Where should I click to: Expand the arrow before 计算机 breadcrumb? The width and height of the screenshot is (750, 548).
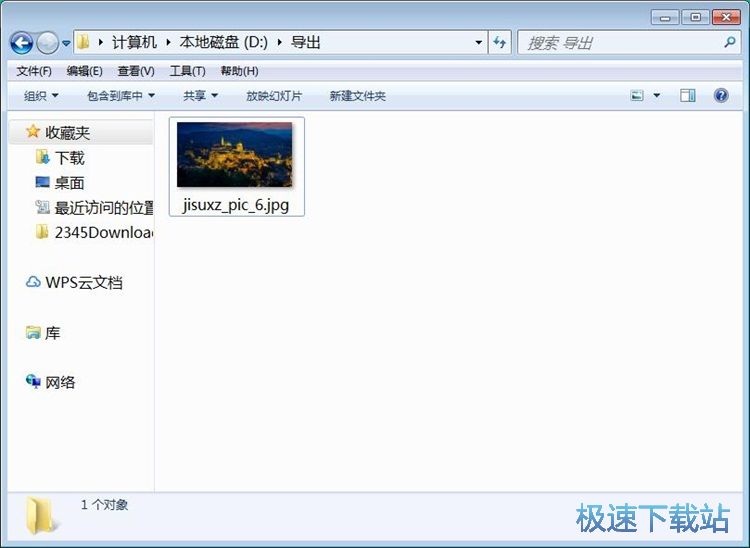coord(100,42)
